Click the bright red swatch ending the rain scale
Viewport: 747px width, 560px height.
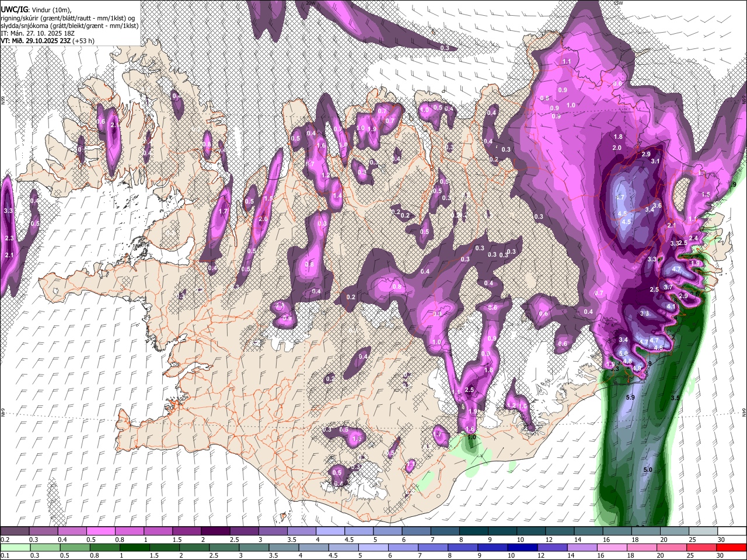[x=731, y=547]
